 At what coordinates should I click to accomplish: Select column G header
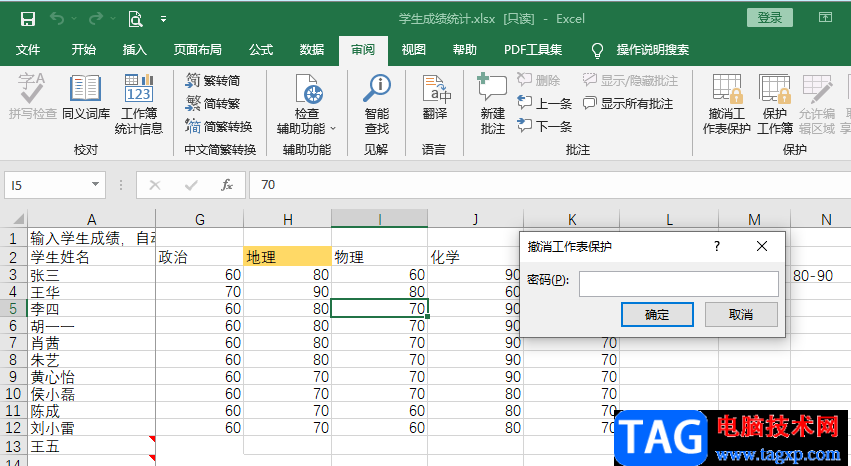[200, 219]
